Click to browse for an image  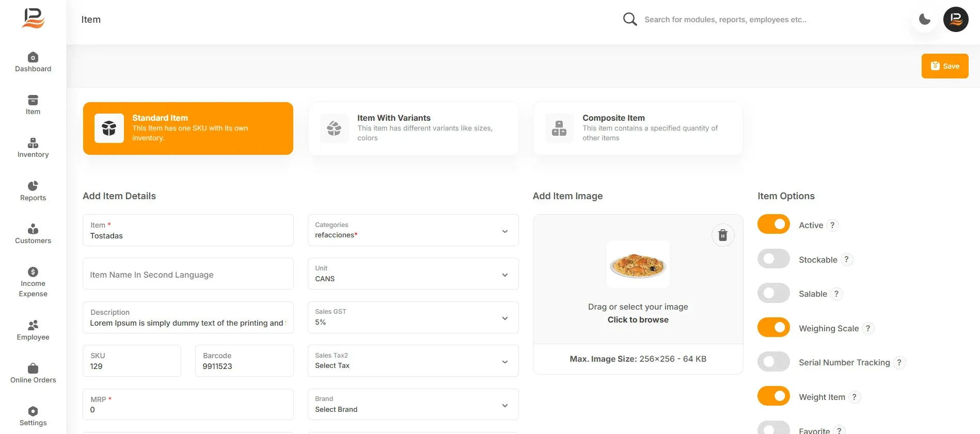[x=638, y=320]
